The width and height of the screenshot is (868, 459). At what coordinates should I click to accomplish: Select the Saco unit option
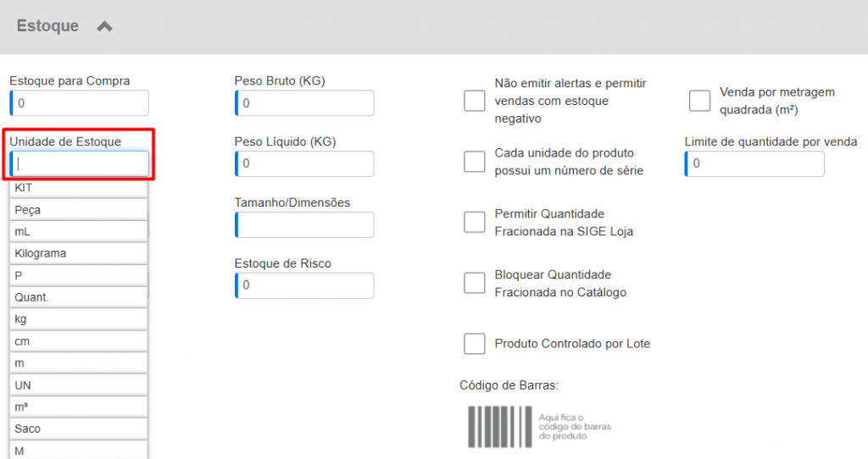click(x=79, y=429)
